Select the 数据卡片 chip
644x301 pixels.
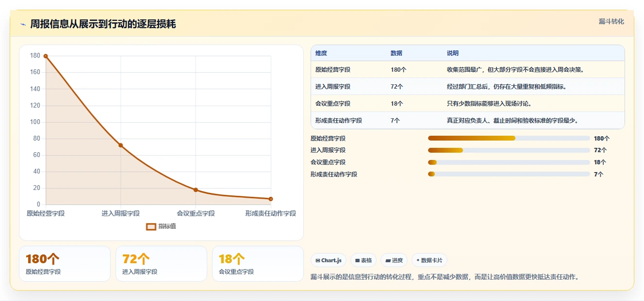429,260
